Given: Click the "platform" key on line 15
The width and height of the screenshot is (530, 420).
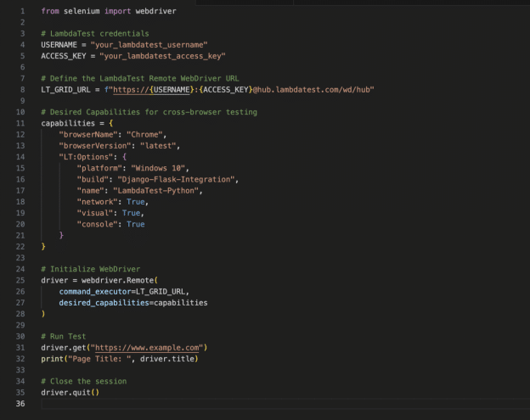Looking at the screenshot, I should (x=99, y=168).
